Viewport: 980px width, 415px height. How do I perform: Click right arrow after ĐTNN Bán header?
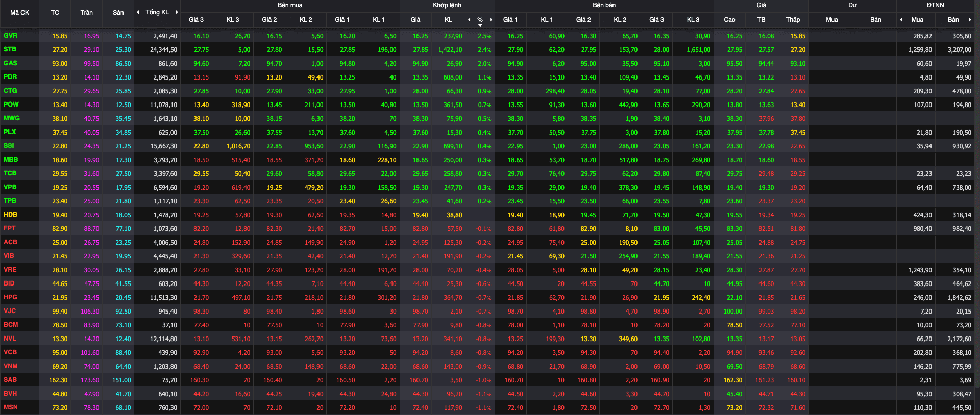click(x=970, y=20)
